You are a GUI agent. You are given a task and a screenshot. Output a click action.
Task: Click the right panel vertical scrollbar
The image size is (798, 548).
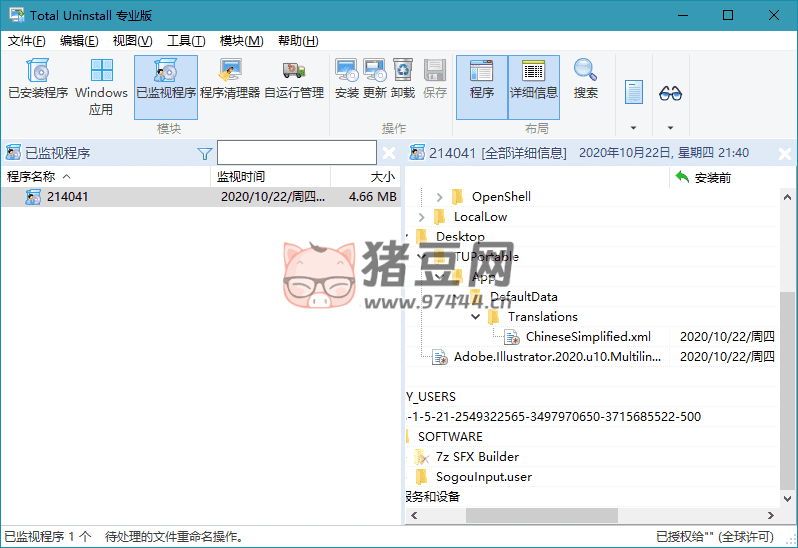coord(788,350)
